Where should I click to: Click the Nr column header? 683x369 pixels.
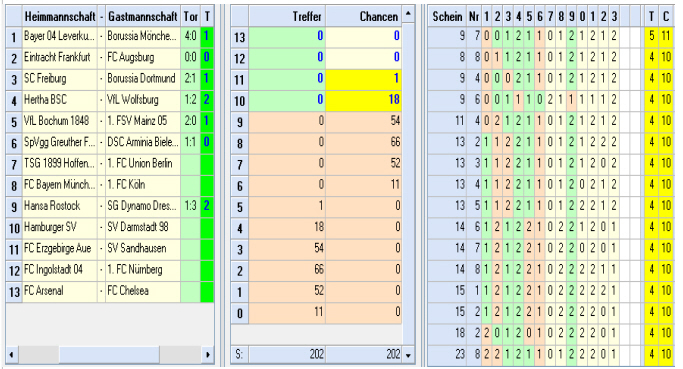[x=474, y=17]
